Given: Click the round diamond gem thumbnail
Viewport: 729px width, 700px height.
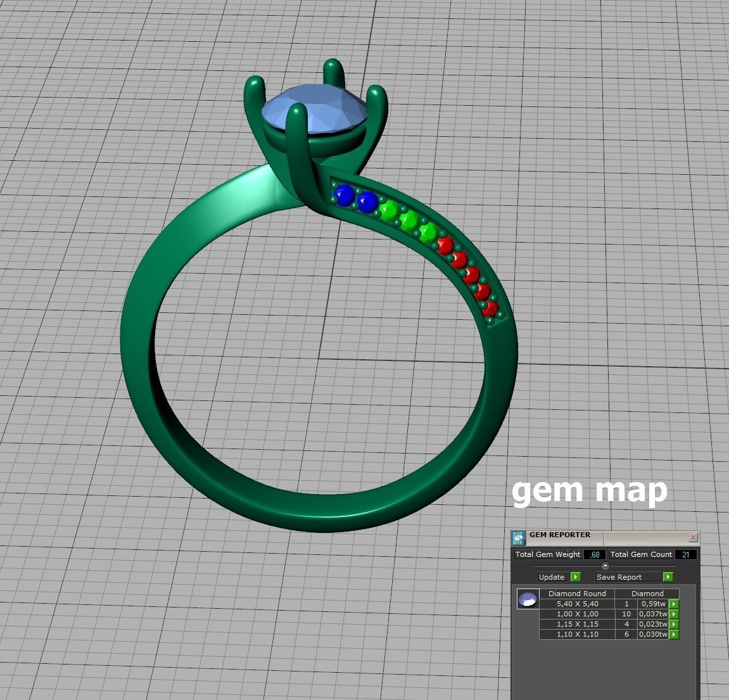Looking at the screenshot, I should [528, 599].
